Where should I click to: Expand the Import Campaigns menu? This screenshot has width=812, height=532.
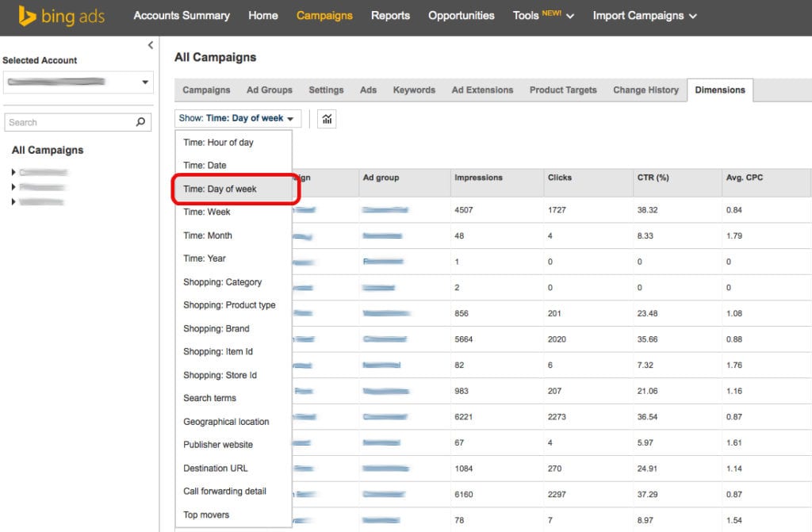645,16
